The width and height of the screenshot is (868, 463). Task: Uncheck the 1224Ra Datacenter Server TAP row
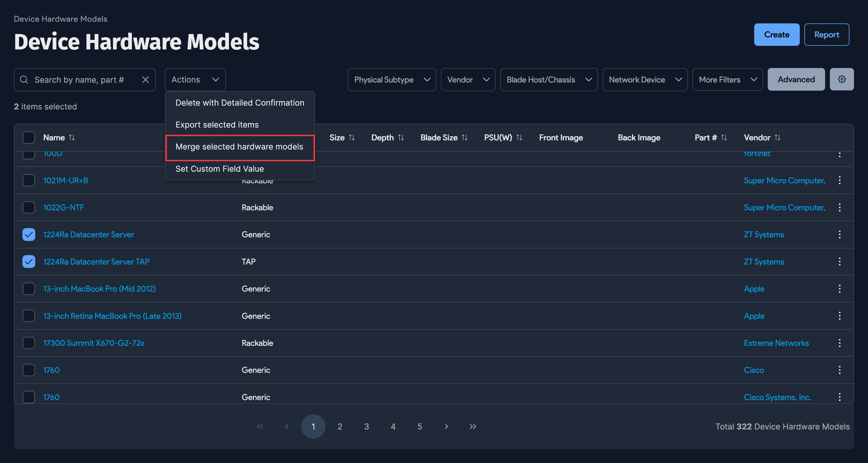(x=29, y=261)
